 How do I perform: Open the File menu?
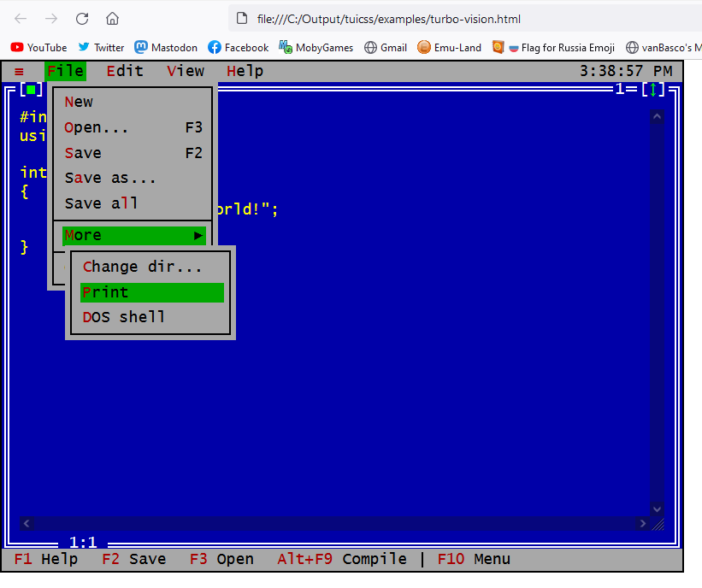pyautogui.click(x=65, y=71)
